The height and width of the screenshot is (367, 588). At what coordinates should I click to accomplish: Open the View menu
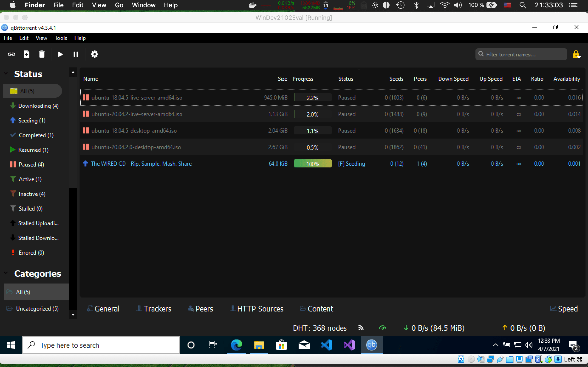pyautogui.click(x=41, y=38)
